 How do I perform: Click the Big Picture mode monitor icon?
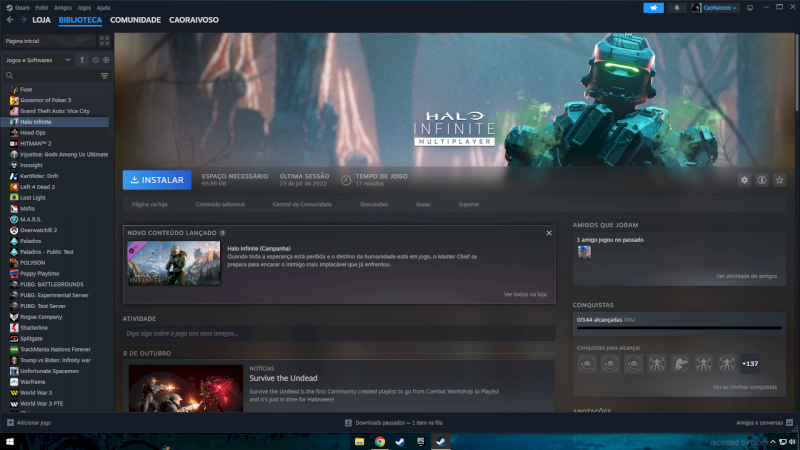pos(750,7)
